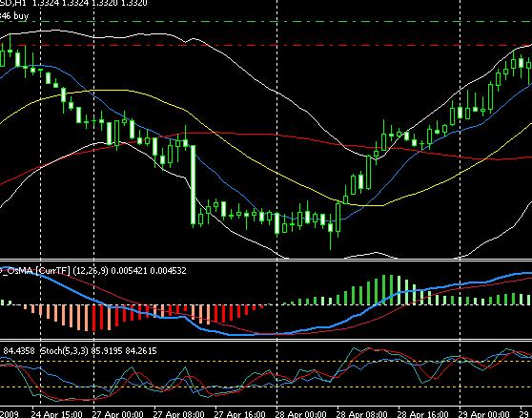Click the 28 Apr 08:00 time label
532x418 pixels.
tap(362, 414)
